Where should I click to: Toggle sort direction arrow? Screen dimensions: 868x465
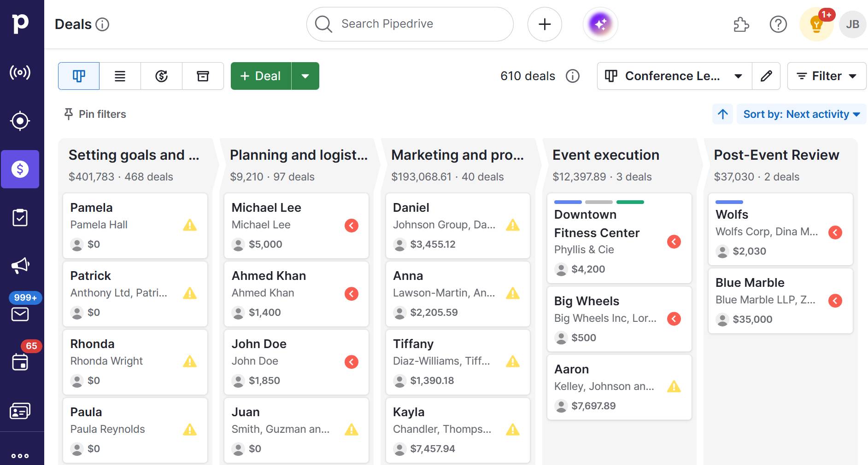(723, 114)
